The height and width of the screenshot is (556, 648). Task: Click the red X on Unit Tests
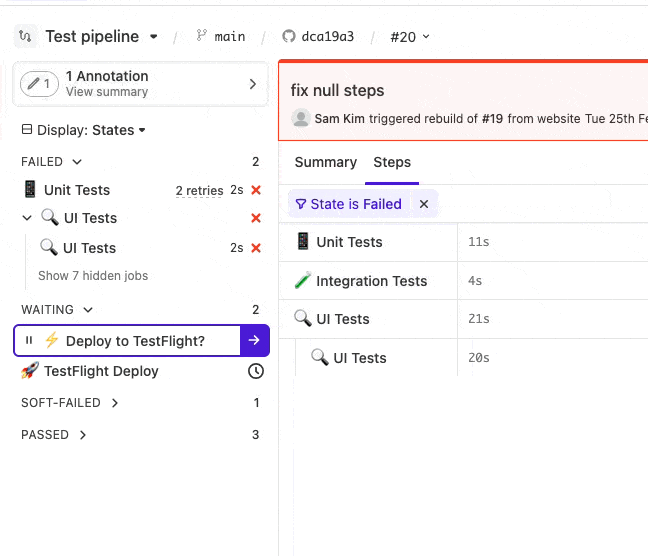(x=256, y=190)
